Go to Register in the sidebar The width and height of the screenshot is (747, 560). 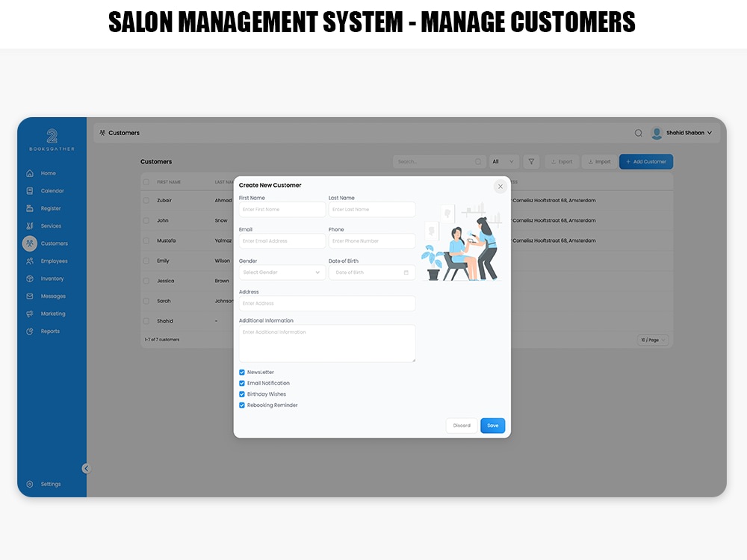pyautogui.click(x=51, y=208)
